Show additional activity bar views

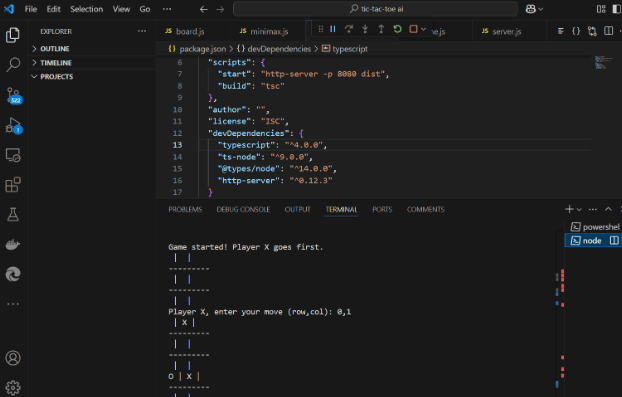(x=13, y=304)
